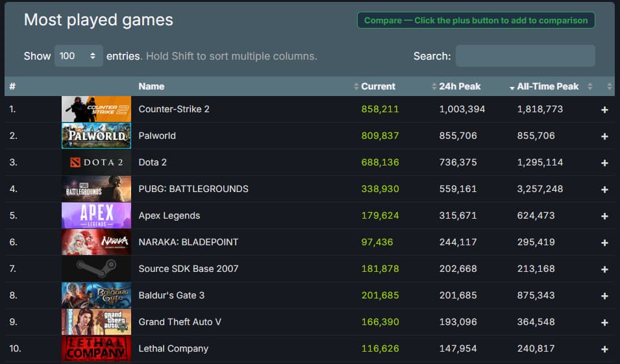Open the Dota 2 name link
This screenshot has height=364, width=620.
153,162
